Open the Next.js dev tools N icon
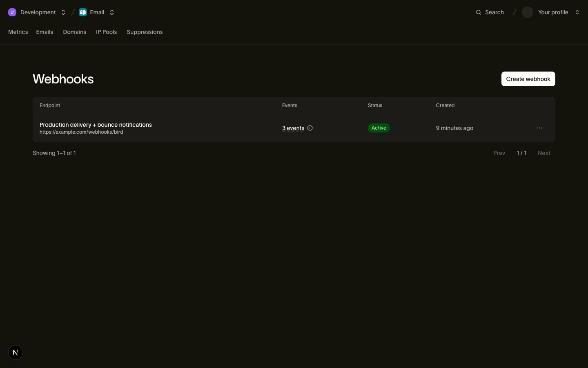588x368 pixels. pyautogui.click(x=16, y=352)
